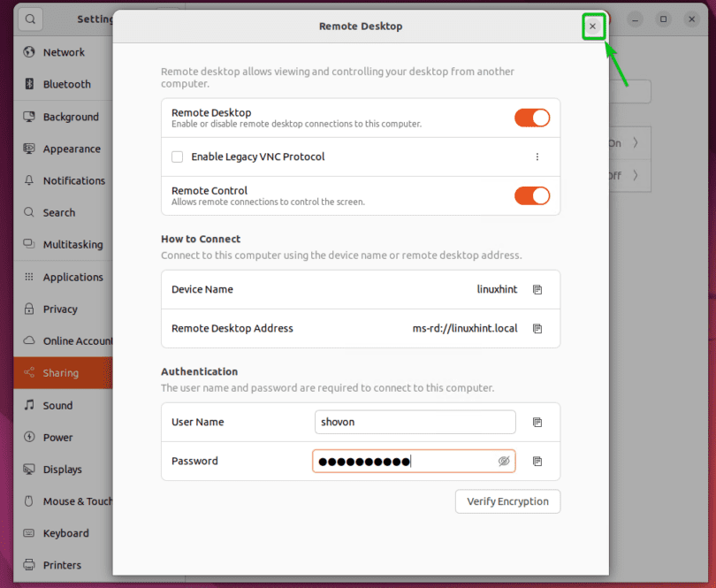Open the Privacy settings section

(60, 309)
